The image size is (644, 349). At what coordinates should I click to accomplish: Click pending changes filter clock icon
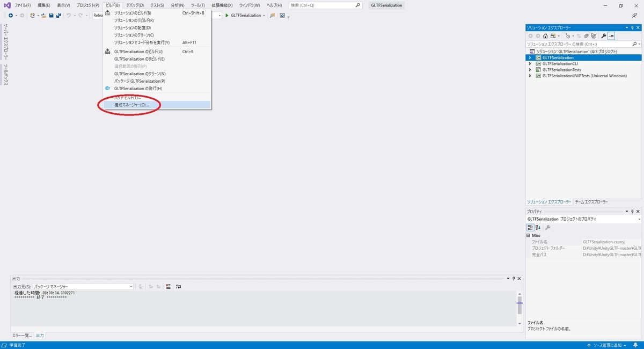(x=568, y=36)
